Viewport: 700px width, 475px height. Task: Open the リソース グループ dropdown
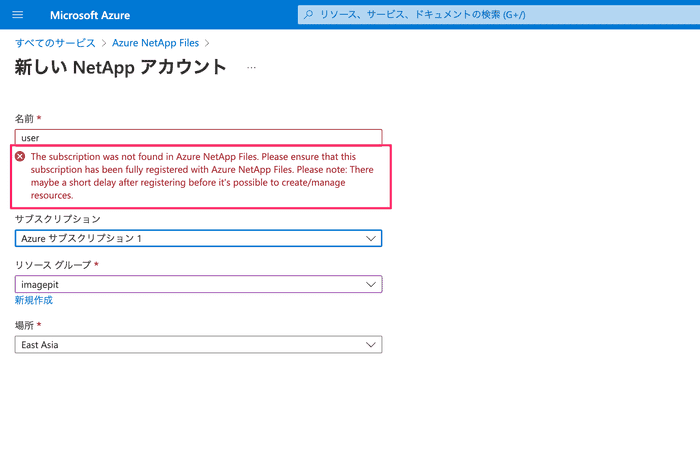pos(198,284)
